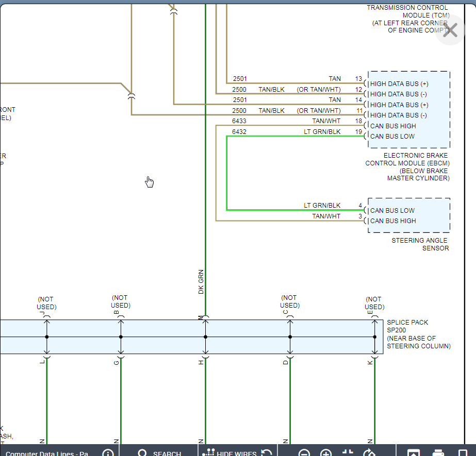The height and width of the screenshot is (456, 476).
Task: Rotate the diagram with the rotate icon
Action: pos(369,453)
